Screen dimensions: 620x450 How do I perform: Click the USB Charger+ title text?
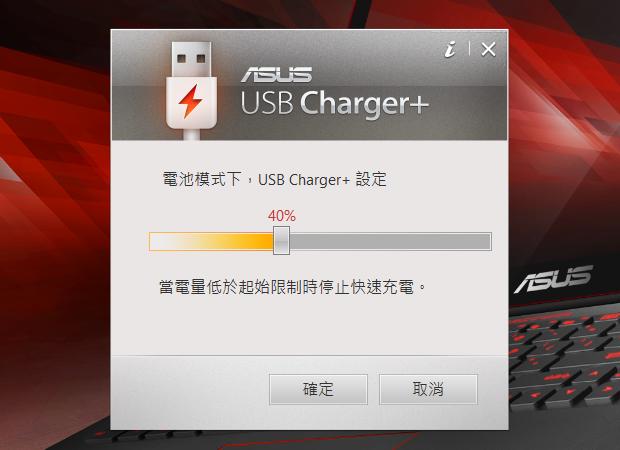pyautogui.click(x=335, y=104)
